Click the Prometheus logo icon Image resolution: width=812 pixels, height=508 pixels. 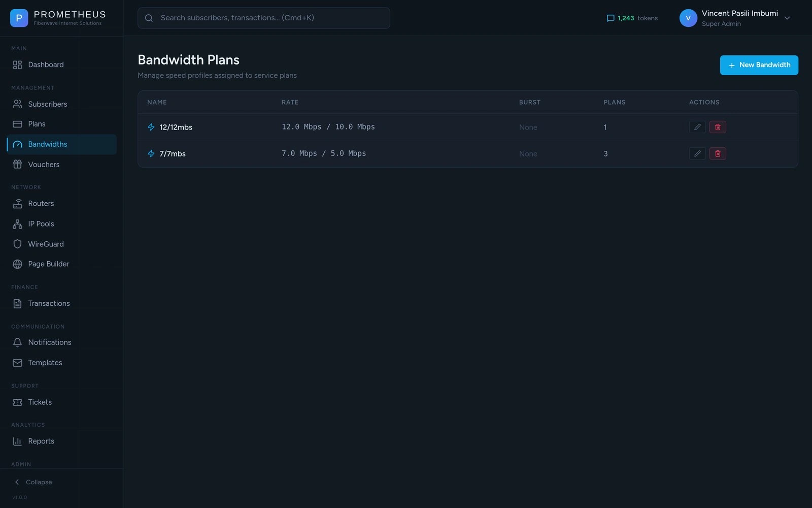point(19,18)
